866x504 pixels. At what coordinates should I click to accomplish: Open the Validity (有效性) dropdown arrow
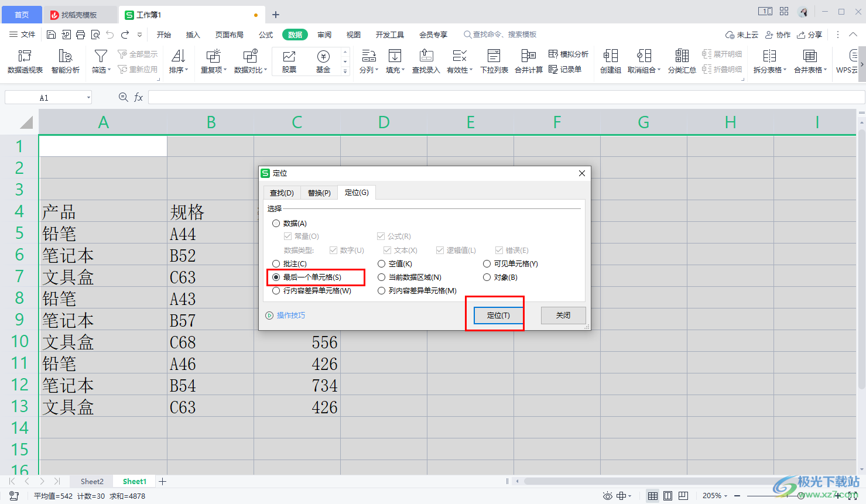[x=471, y=70]
